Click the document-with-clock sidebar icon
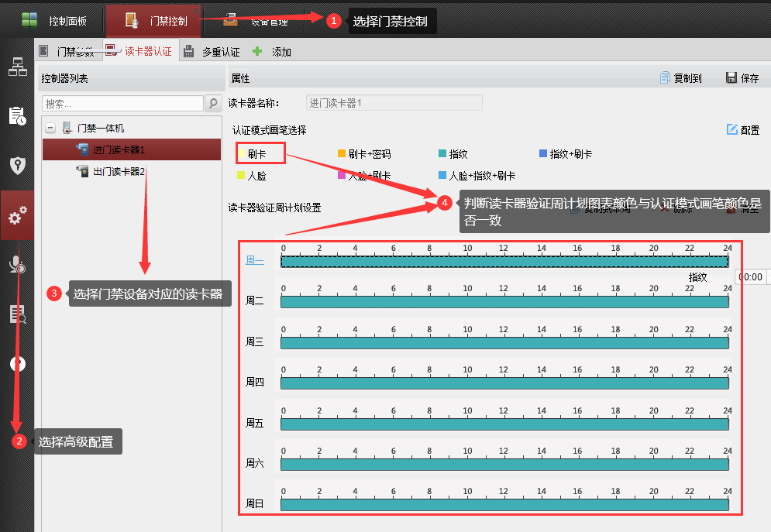The image size is (771, 532). [17, 116]
